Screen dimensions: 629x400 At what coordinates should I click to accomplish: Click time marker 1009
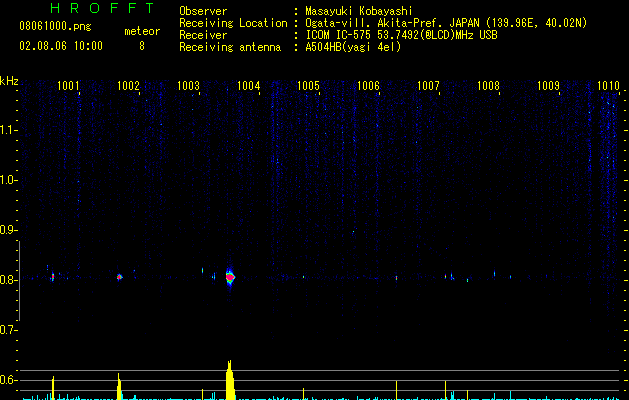[548, 85]
